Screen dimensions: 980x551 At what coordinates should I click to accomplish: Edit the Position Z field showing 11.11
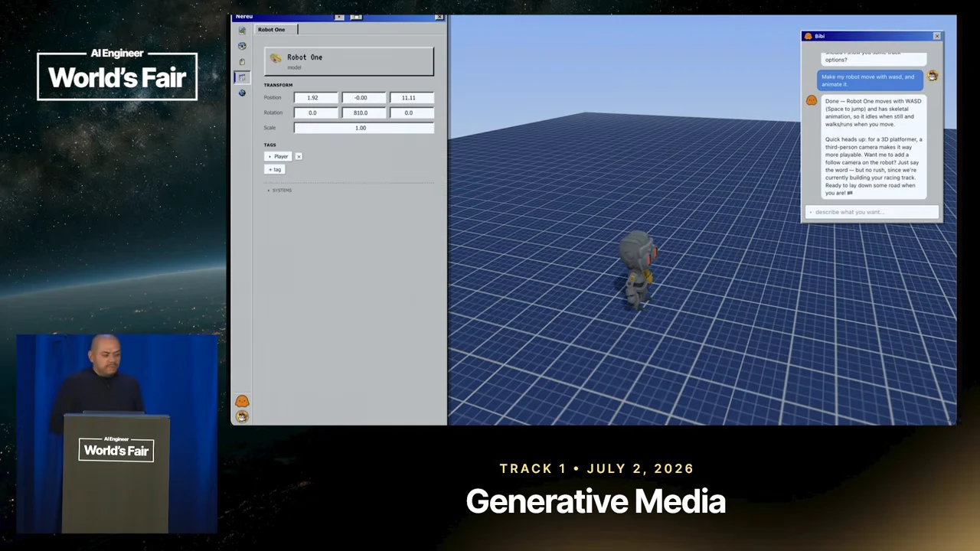pyautogui.click(x=411, y=98)
